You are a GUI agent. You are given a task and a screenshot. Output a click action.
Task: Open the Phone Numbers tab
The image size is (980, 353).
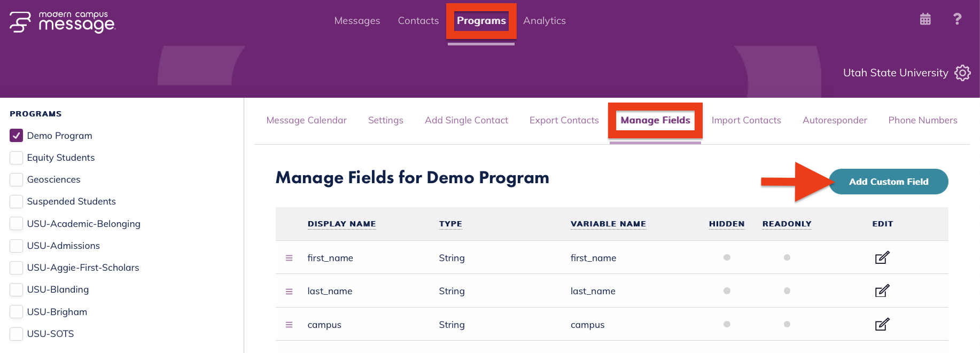pos(923,120)
